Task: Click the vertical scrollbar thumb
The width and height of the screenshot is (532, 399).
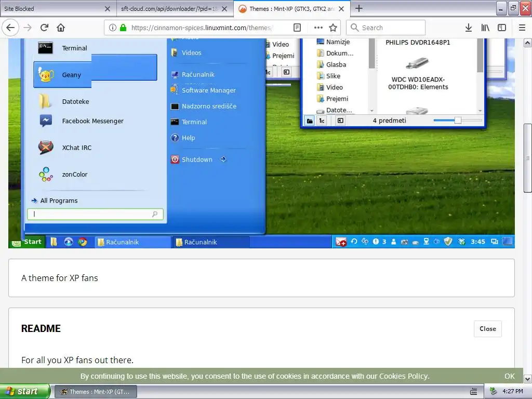Action: [527, 158]
